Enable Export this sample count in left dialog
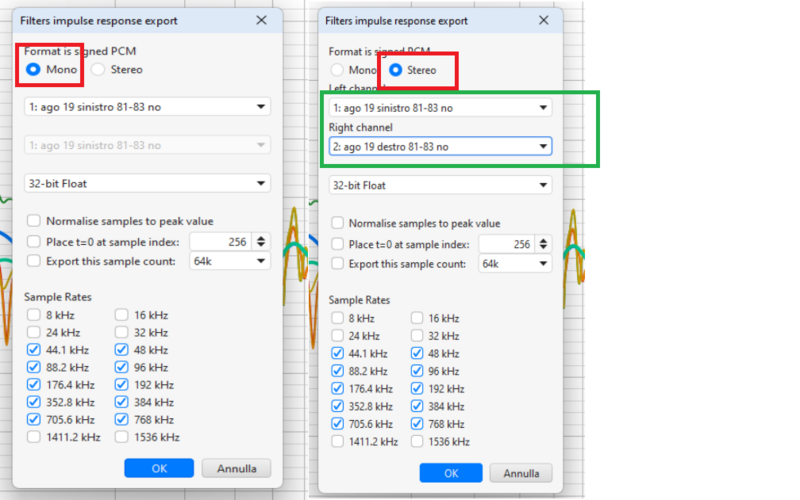Image resolution: width=800 pixels, height=500 pixels. point(35,262)
